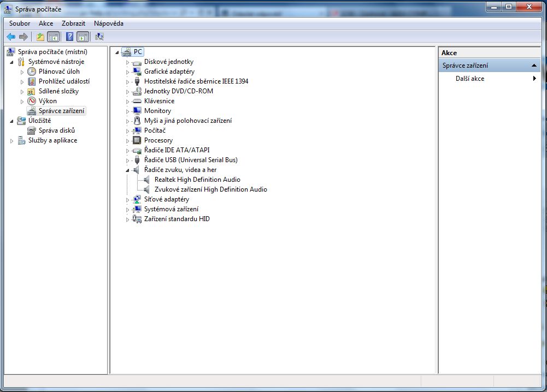Screen dimensions: 547x392
Task: Open the Zobrazit menu
Action: (73, 23)
